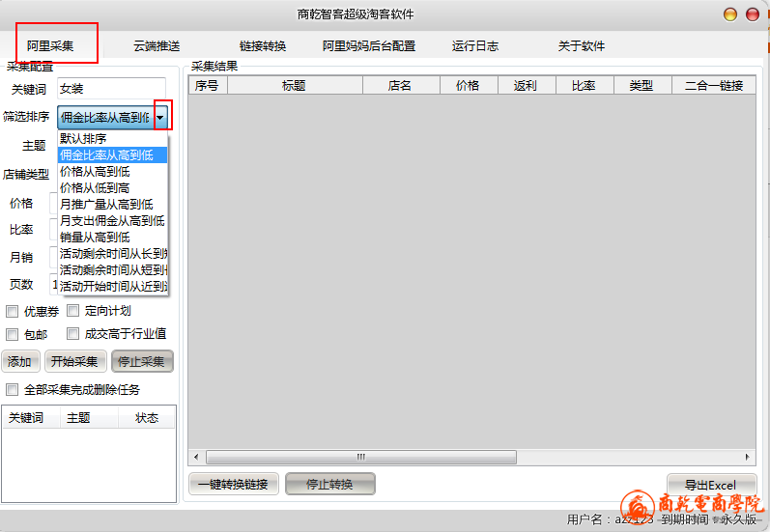770x532 pixels.
Task: Open the 云端推送 tab
Action: click(x=157, y=46)
